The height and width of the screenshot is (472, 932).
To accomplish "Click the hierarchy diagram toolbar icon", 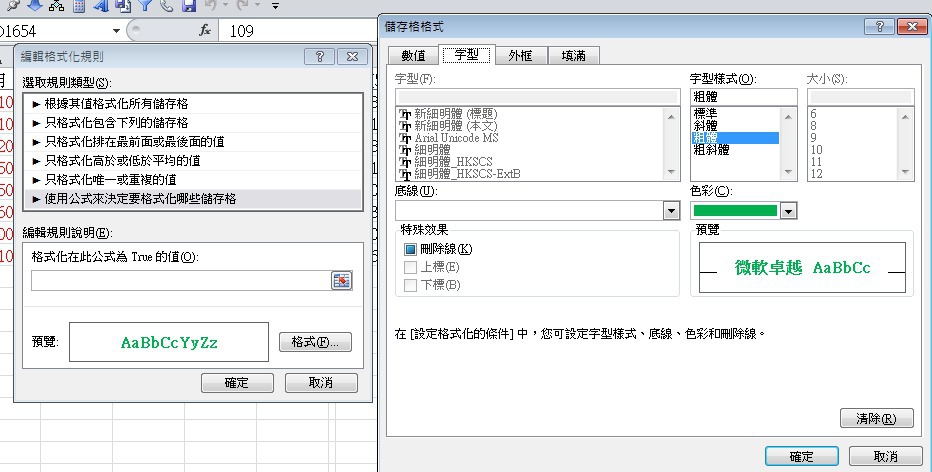I will 56,5.
